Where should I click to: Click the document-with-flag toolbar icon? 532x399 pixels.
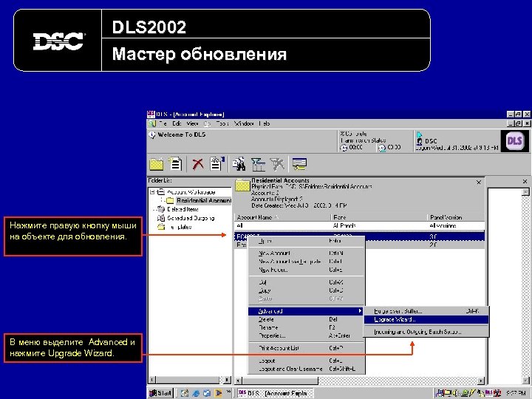216,164
